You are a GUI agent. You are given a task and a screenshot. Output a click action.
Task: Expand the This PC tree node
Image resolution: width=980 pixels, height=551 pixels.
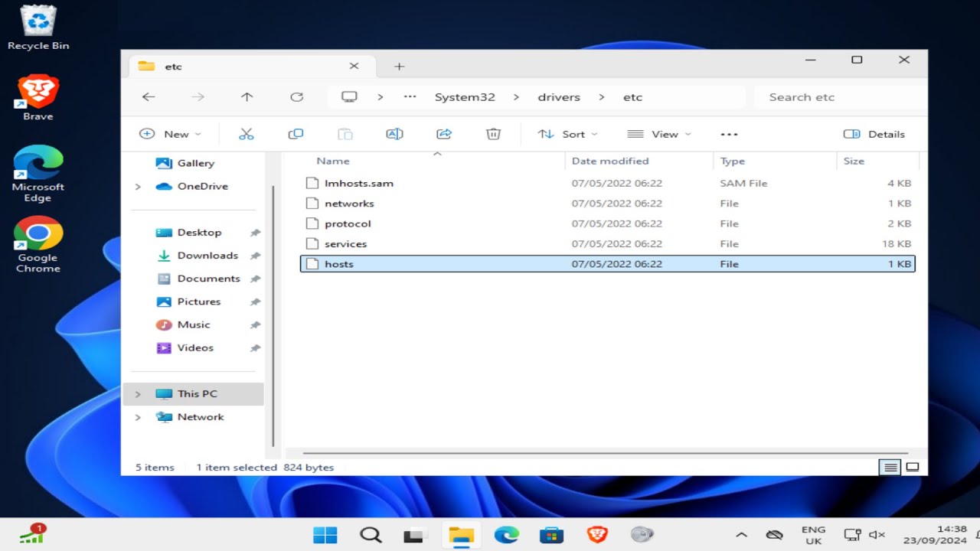[x=138, y=394]
